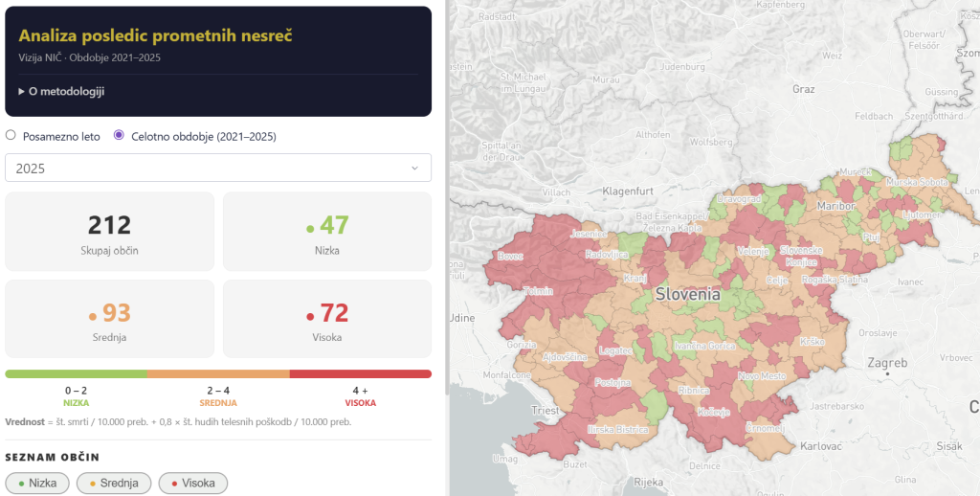Screen dimensions: 980x496
Task: Click the left panel vertical scrollbar
Action: tap(446, 197)
